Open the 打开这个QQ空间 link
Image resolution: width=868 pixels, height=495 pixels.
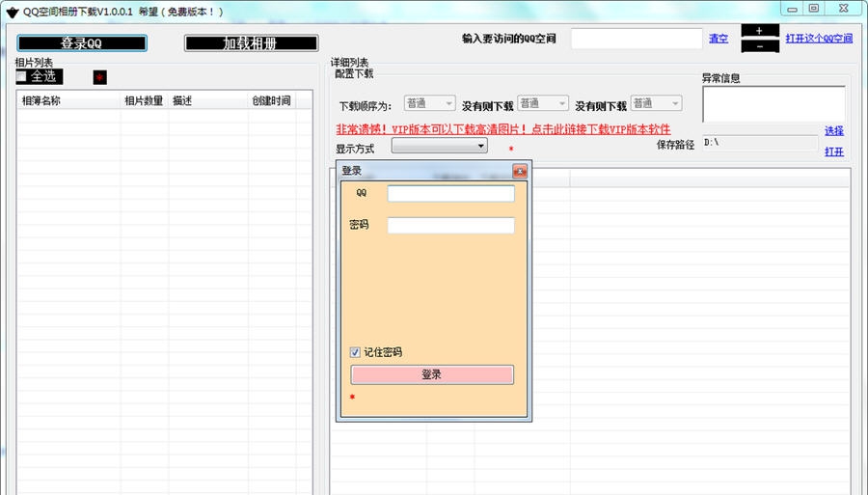pos(819,39)
